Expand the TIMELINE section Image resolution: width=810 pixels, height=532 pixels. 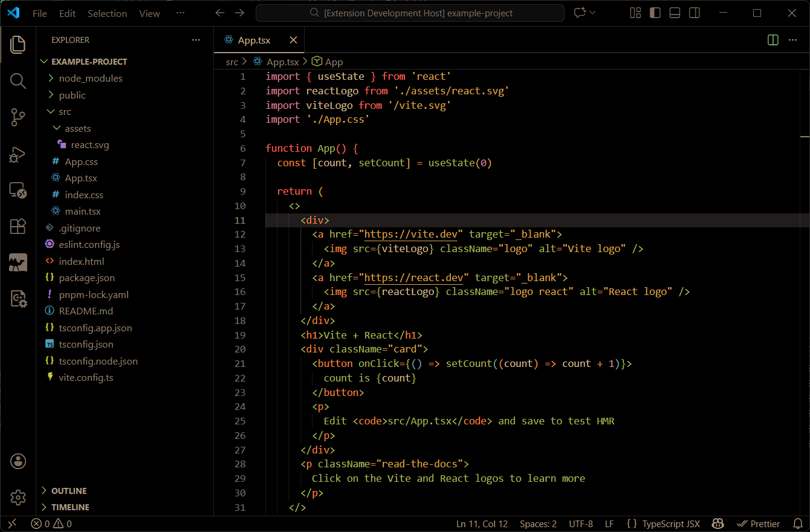pos(125,507)
